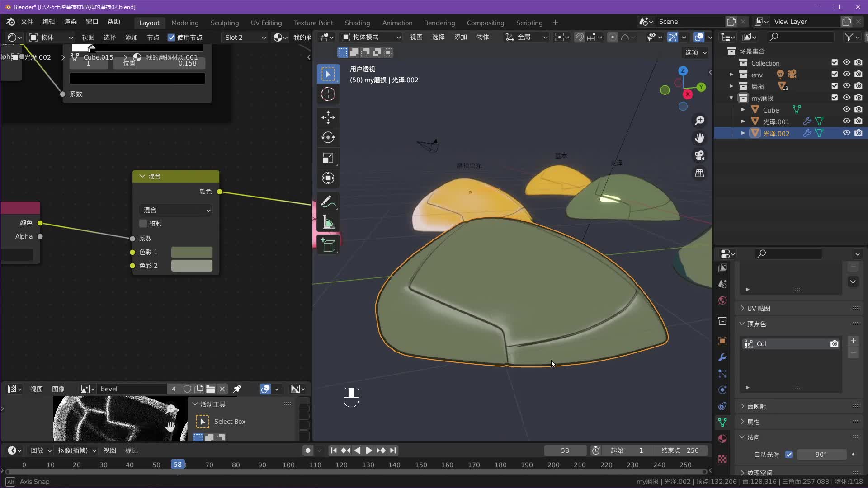Adjust the Auto Smooth 90° angle field
The image size is (868, 488).
pos(821,455)
